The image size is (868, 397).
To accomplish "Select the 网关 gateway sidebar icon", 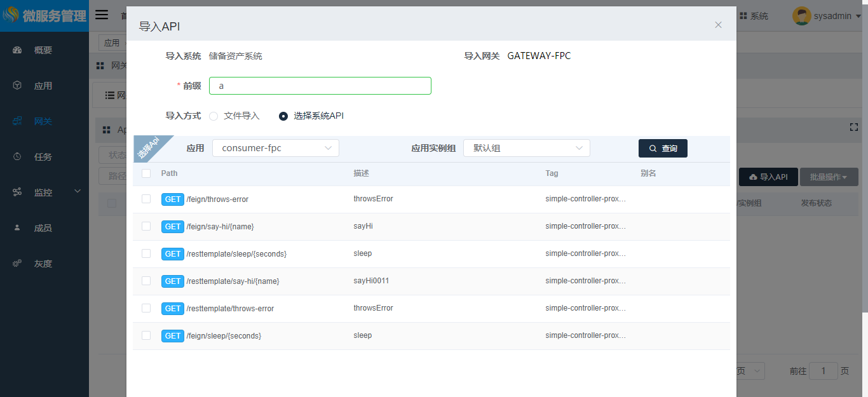I will point(17,121).
